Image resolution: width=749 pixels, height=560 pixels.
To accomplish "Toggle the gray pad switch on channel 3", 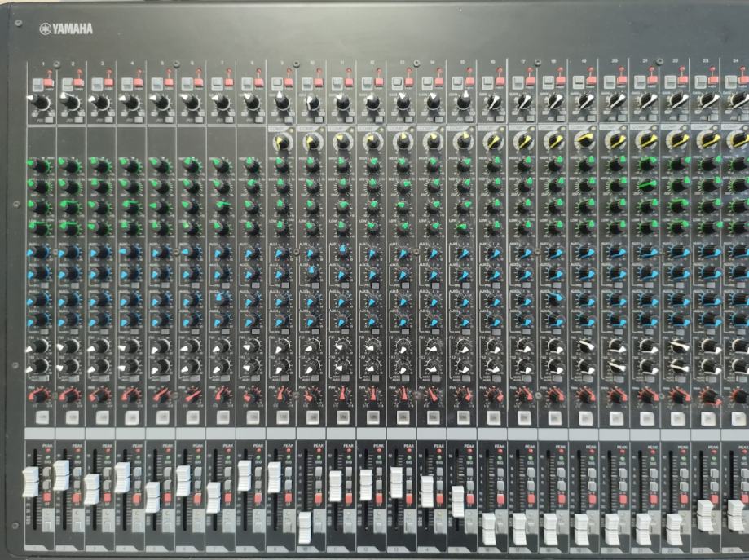I will [97, 85].
